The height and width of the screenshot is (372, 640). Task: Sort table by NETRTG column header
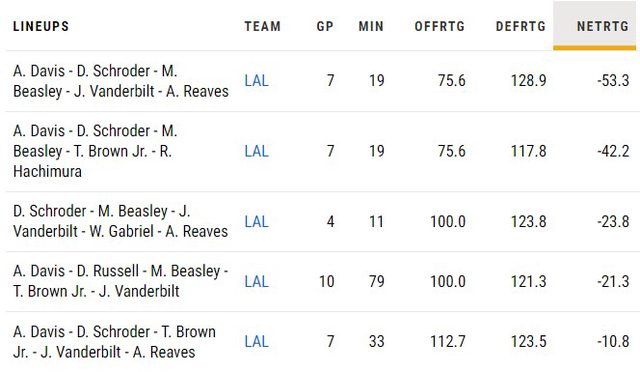[x=602, y=27]
